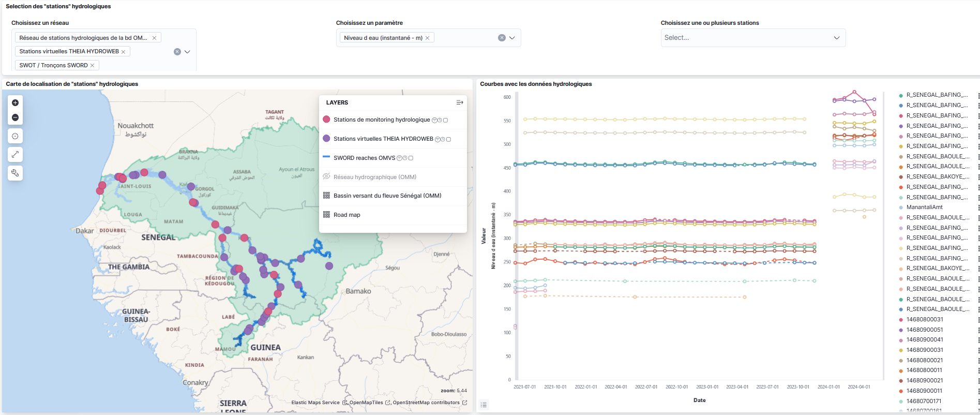Viewport: 980px width, 415px height.
Task: Tick the Stations de monitoring hydrologique checkbox
Action: click(445, 120)
